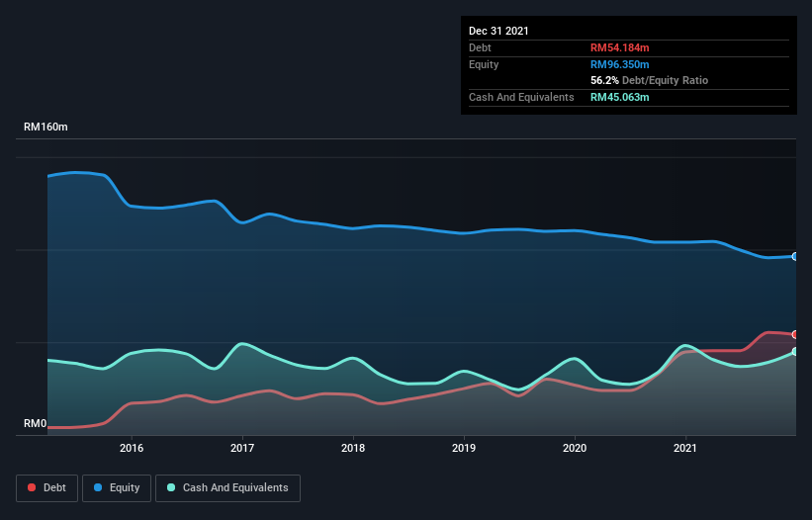Screen dimensions: 812x520
Task: Click the 2019 axis label
Action: pyautogui.click(x=464, y=448)
